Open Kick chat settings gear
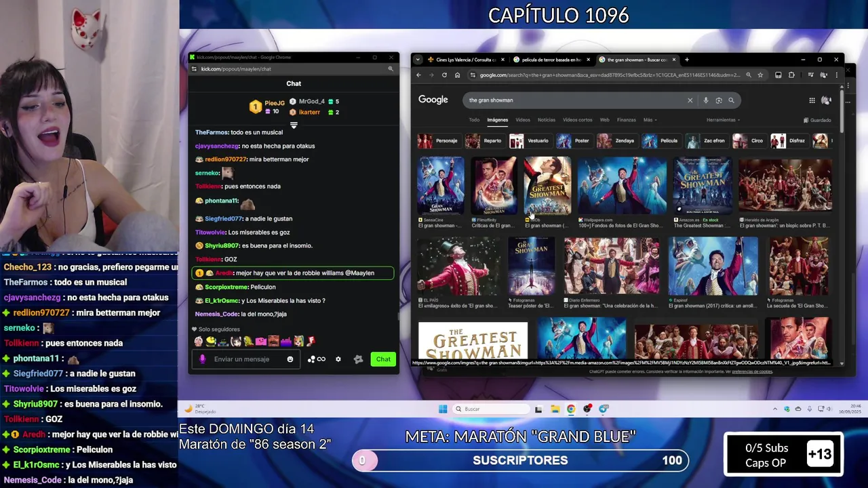868x488 pixels. (338, 359)
